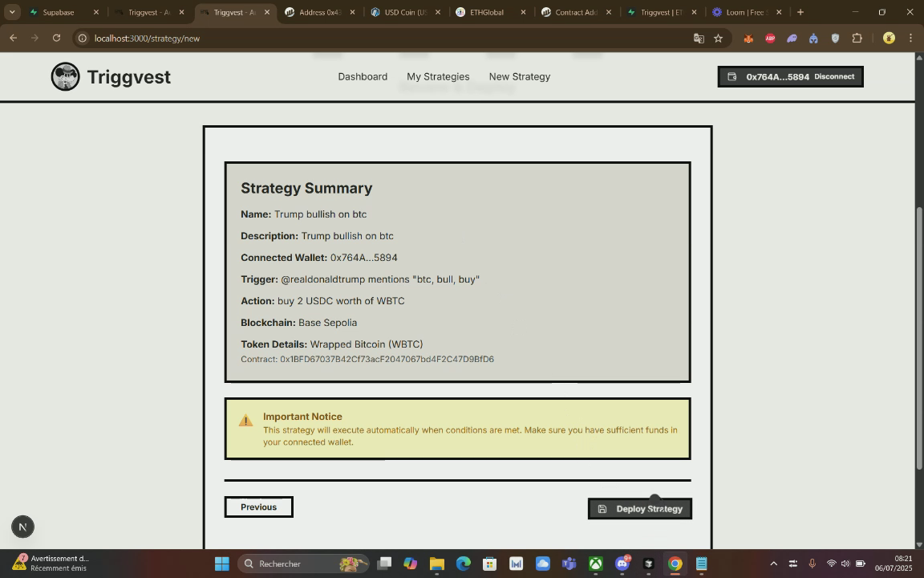Open the Chrome three-dot menu
The height and width of the screenshot is (578, 924).
(911, 39)
